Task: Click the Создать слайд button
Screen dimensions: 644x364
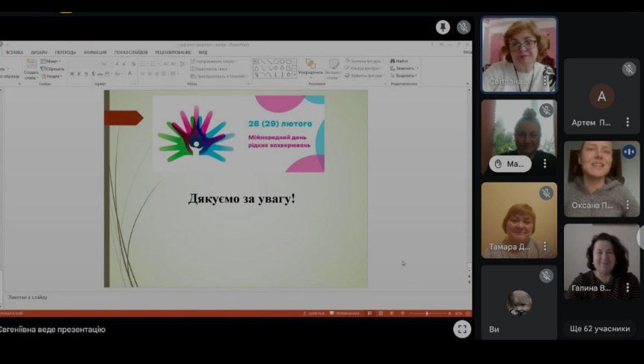Action: click(x=31, y=69)
